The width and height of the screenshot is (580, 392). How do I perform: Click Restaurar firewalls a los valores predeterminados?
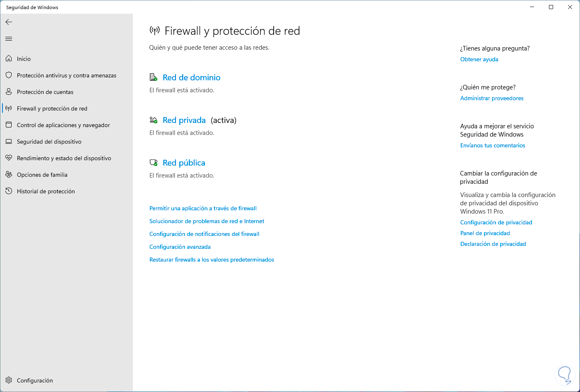212,260
